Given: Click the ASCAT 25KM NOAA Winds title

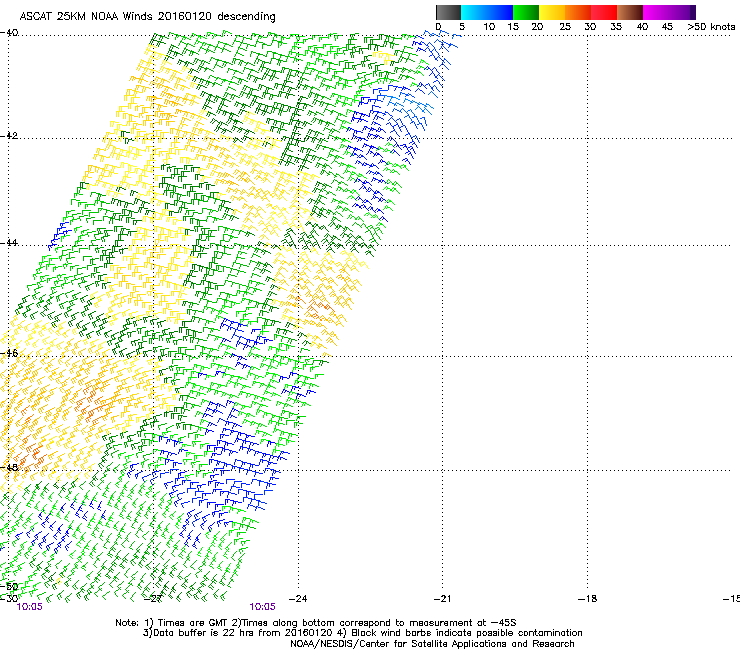Looking at the screenshot, I should [x=147, y=16].
